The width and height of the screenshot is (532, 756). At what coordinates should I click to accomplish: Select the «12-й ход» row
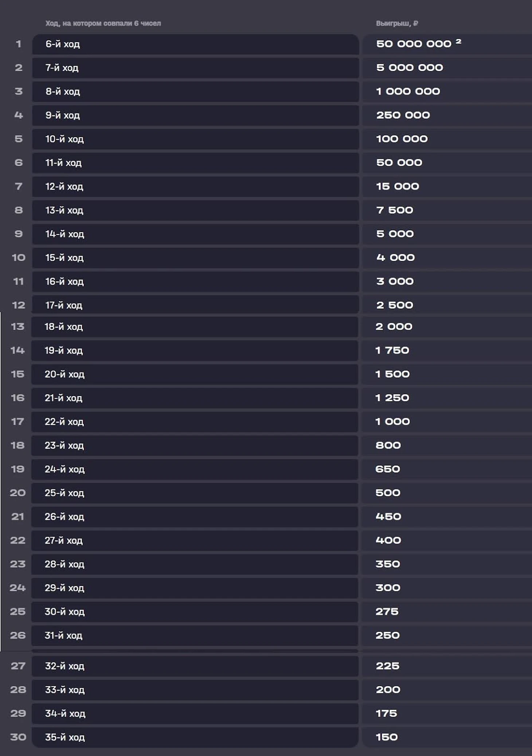pos(195,187)
